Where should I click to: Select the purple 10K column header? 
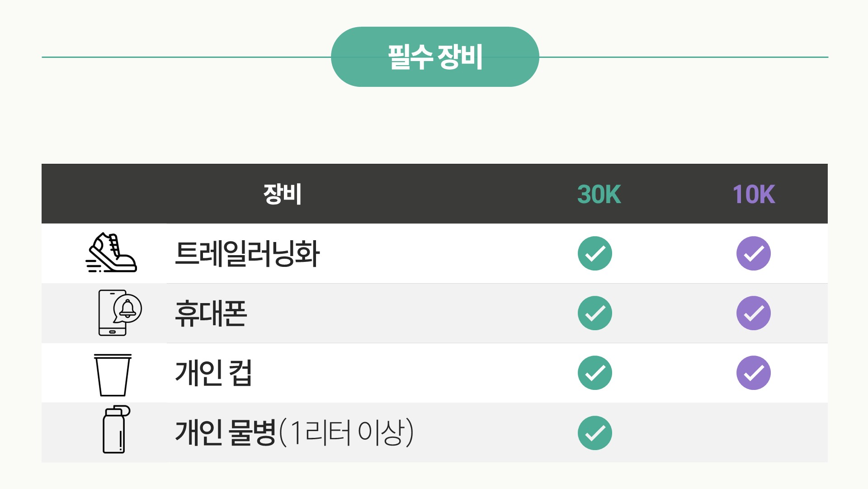coord(754,195)
